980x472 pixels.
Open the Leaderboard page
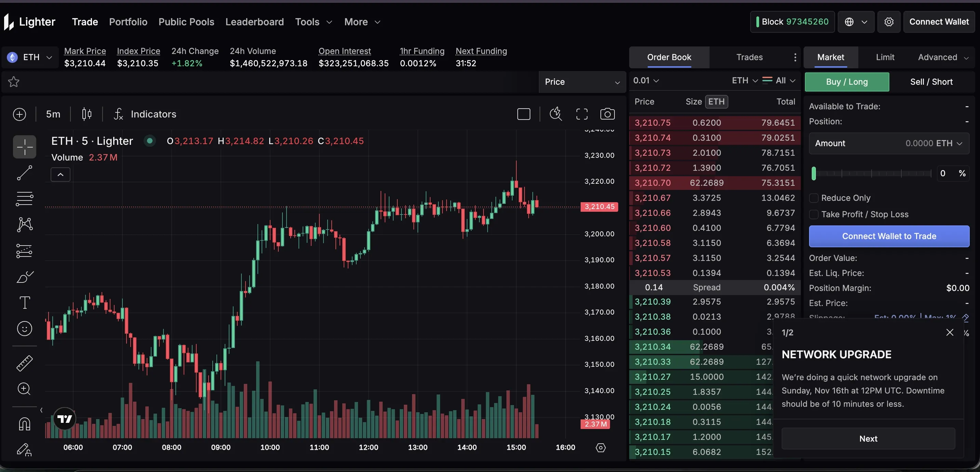(x=254, y=22)
